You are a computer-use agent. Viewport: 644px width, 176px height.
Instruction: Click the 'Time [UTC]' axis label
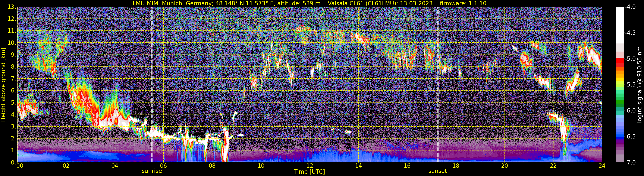pyautogui.click(x=310, y=172)
